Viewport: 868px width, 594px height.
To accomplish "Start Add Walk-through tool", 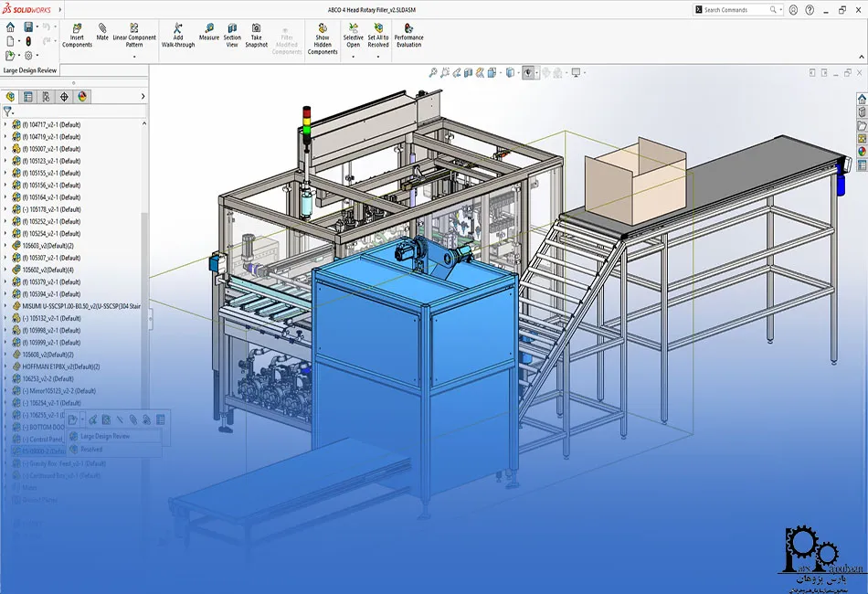I will pos(178,35).
